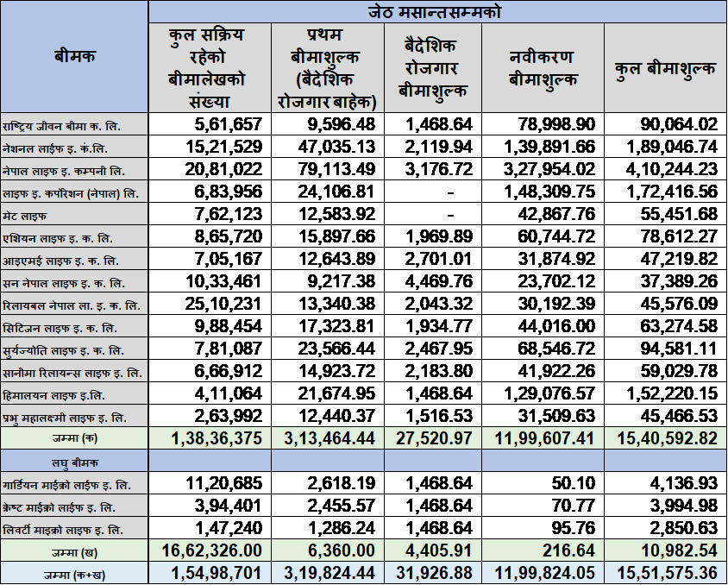Click the 'लघु बीमक' section header

pos(75,462)
